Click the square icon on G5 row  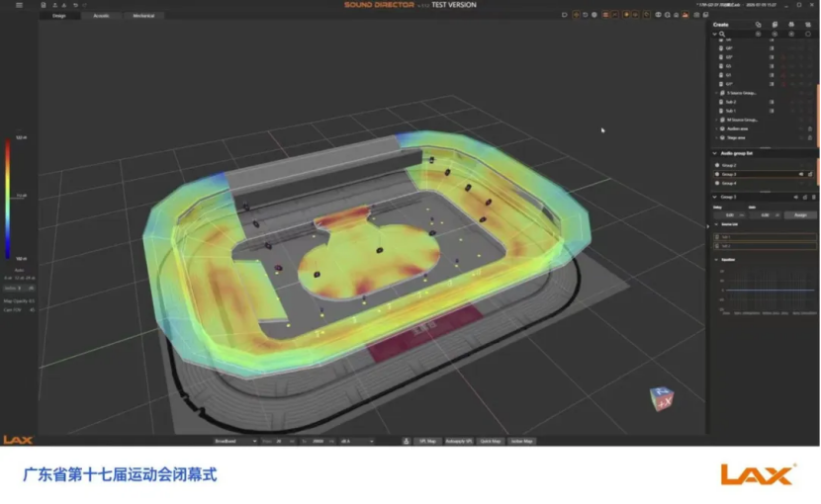pyautogui.click(x=772, y=66)
